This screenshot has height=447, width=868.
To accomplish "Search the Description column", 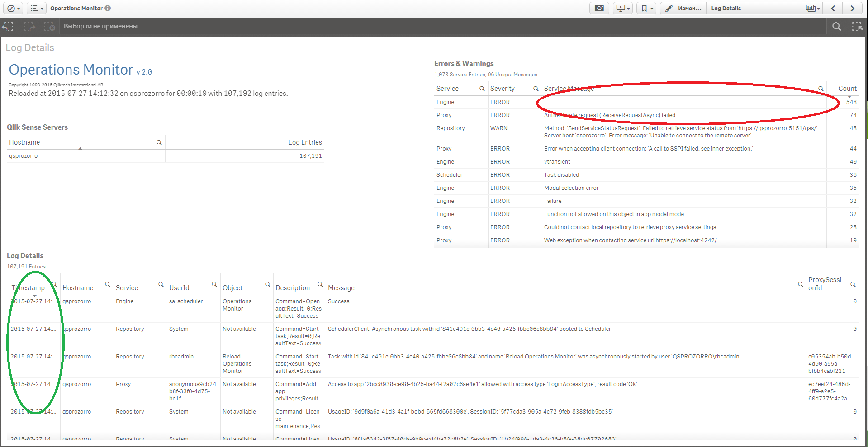I will point(320,285).
